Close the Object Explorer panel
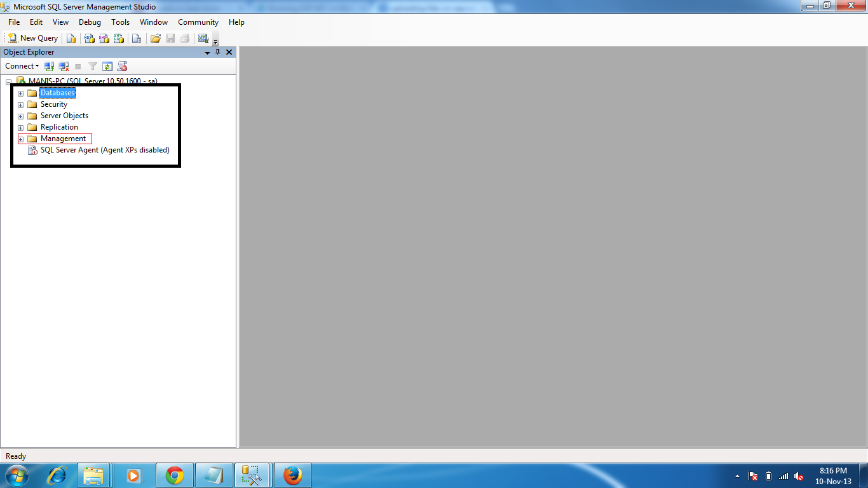 229,52
